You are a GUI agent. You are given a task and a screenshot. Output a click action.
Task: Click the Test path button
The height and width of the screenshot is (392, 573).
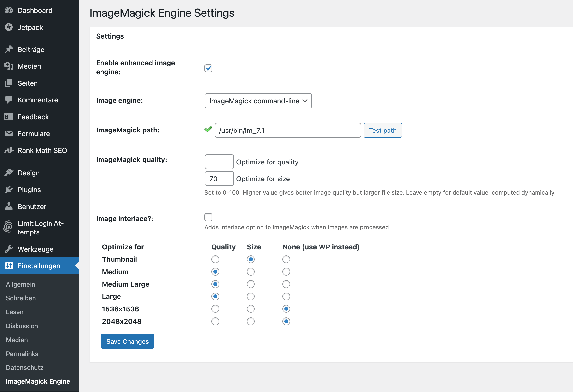tap(383, 130)
